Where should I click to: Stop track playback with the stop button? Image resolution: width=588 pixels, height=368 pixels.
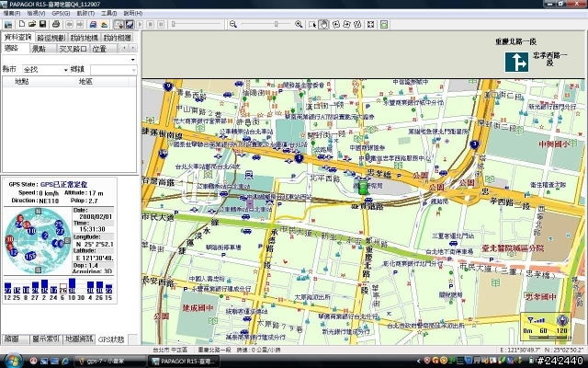pyautogui.click(x=150, y=25)
